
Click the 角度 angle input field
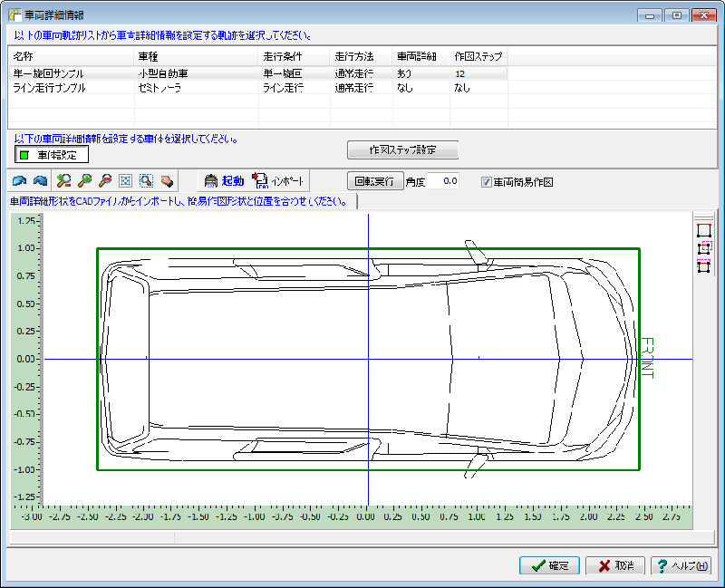pyautogui.click(x=442, y=181)
